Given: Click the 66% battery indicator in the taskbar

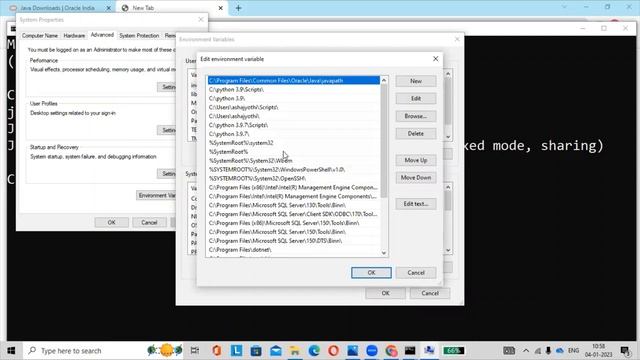Looking at the screenshot, I should point(453,351).
